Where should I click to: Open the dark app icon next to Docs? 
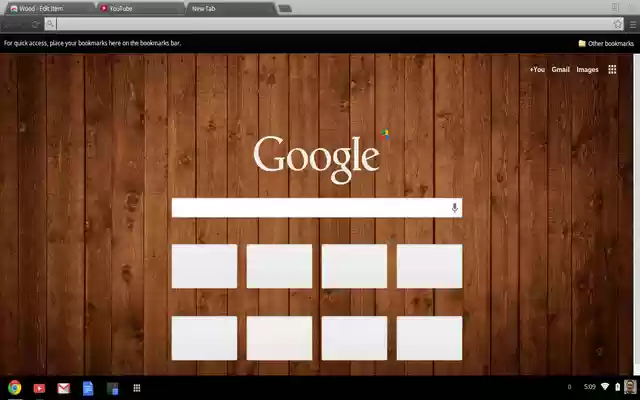[x=112, y=389]
